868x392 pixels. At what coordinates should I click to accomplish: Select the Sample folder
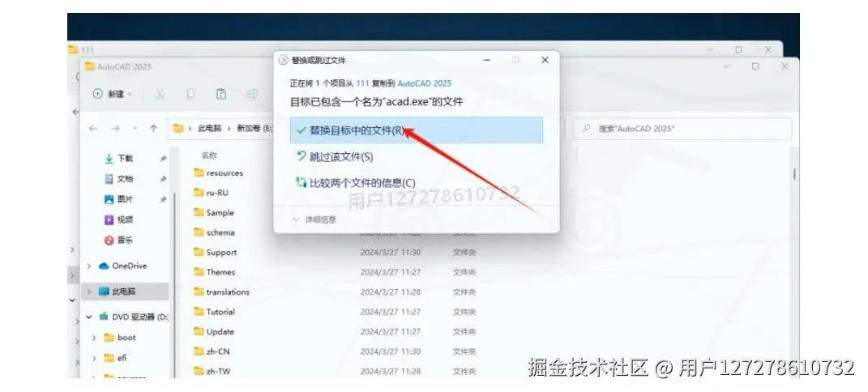(x=220, y=213)
